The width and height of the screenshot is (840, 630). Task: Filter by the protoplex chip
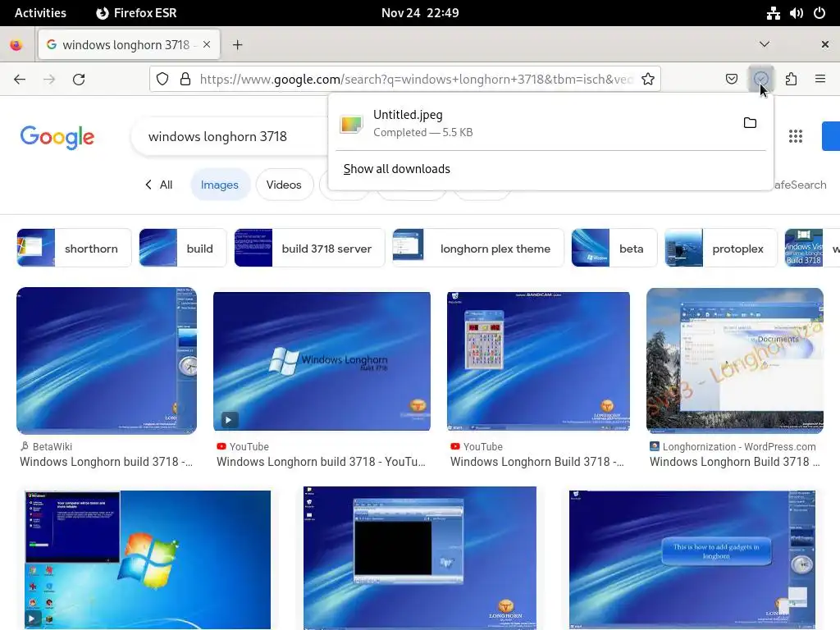720,248
